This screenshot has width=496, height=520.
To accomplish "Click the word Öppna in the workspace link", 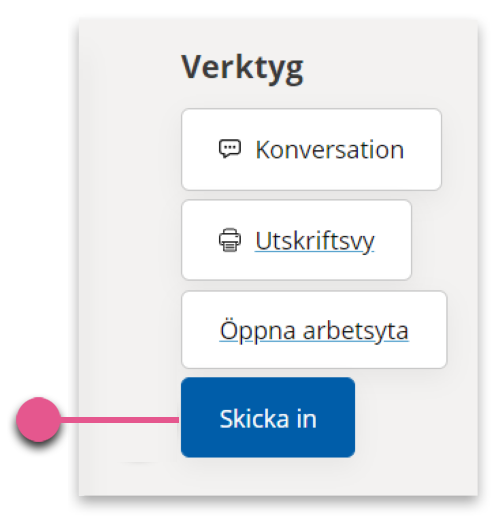I will coord(258,331).
